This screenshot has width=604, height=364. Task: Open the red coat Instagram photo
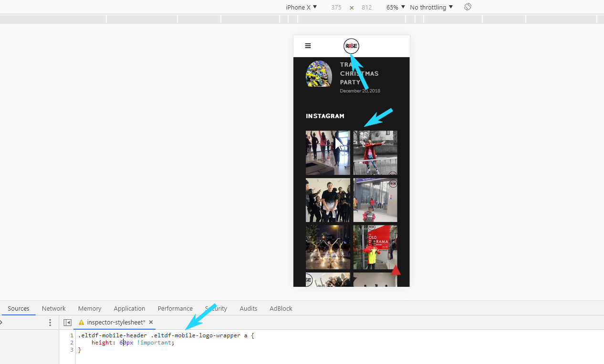(375, 153)
